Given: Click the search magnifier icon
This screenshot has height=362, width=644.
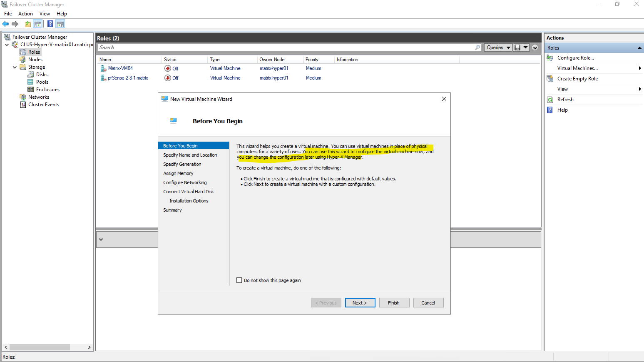Looking at the screenshot, I should 477,47.
